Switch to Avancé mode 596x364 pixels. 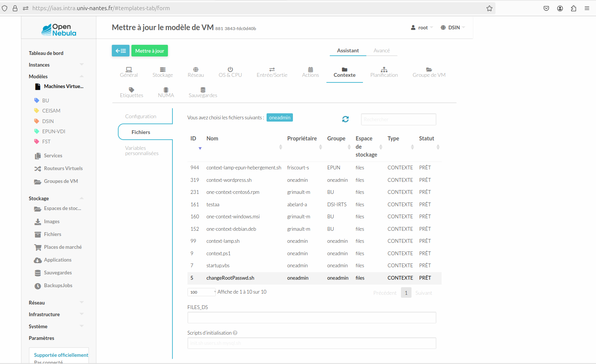click(382, 50)
